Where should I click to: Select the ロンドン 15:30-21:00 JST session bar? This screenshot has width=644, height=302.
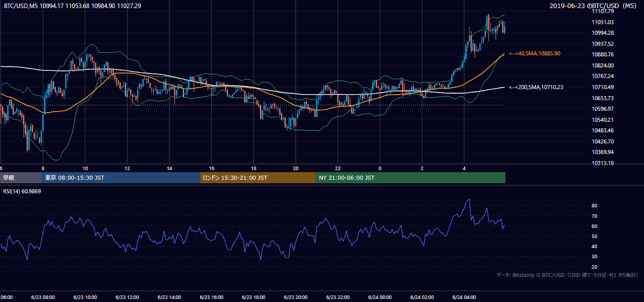point(258,178)
